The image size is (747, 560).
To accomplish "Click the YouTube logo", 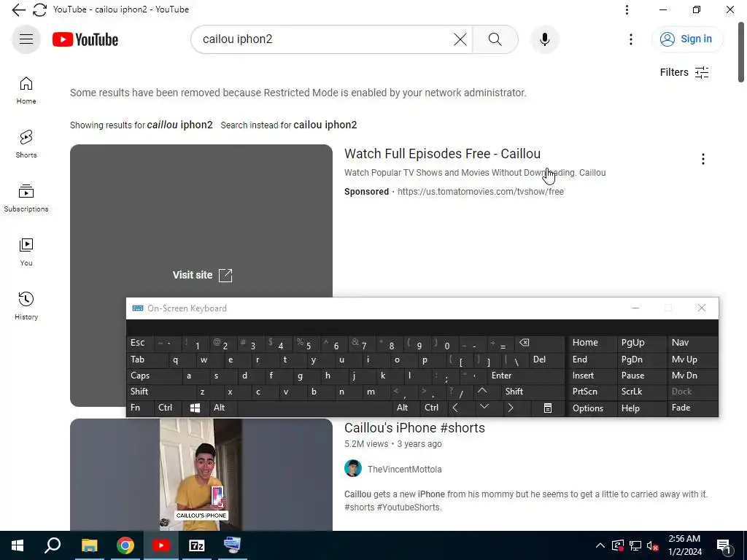I will point(85,39).
